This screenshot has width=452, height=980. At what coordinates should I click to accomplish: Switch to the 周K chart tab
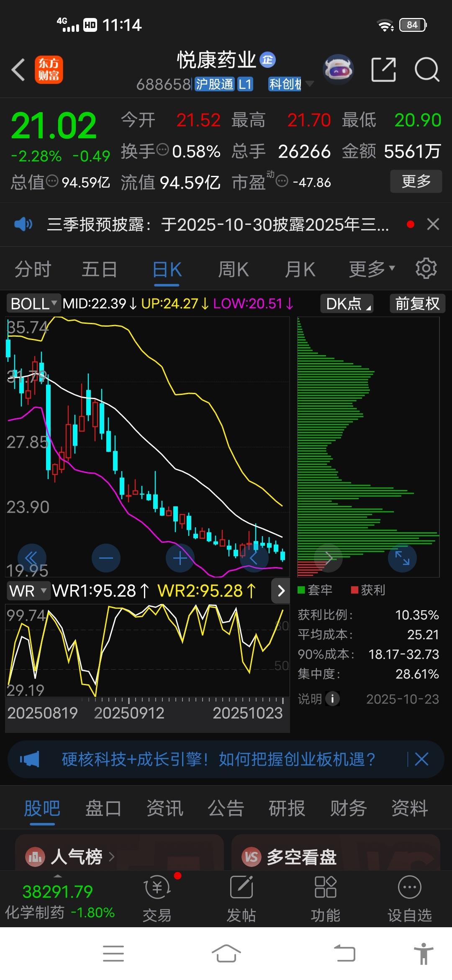click(234, 269)
